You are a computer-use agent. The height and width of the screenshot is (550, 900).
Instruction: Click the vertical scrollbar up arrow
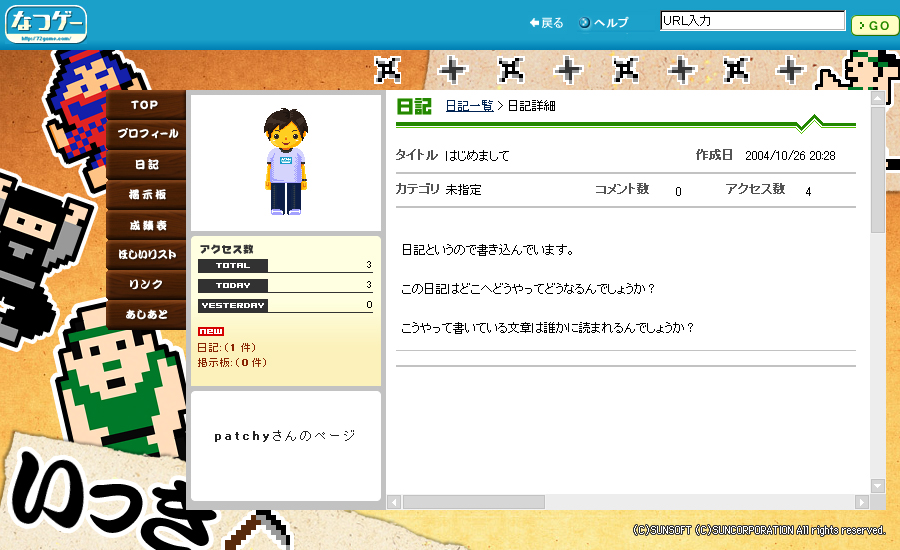(878, 98)
